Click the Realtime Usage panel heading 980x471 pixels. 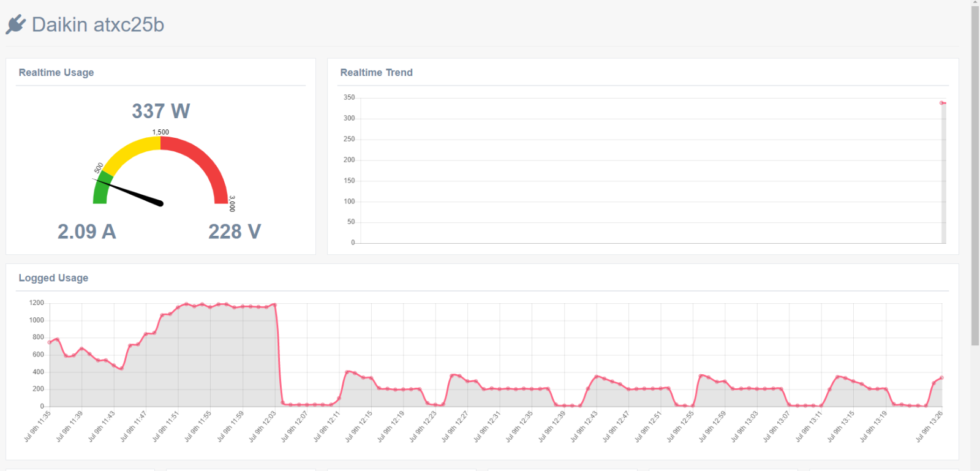click(x=56, y=72)
